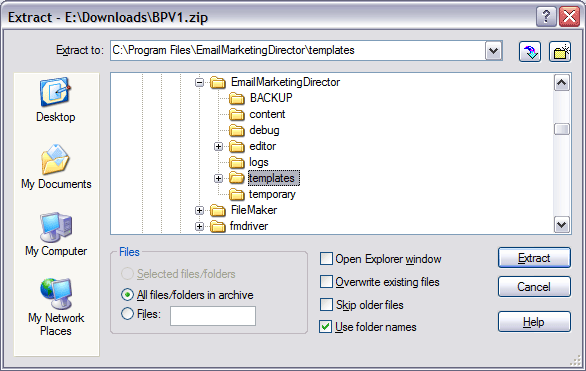
Task: Uncheck Use folder names
Action: pos(326,327)
